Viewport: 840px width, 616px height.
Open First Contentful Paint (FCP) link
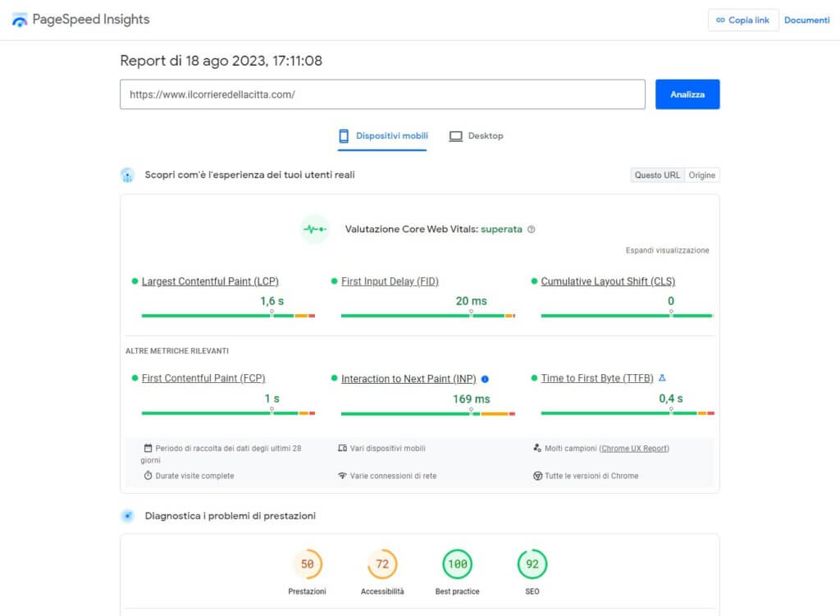click(x=203, y=378)
